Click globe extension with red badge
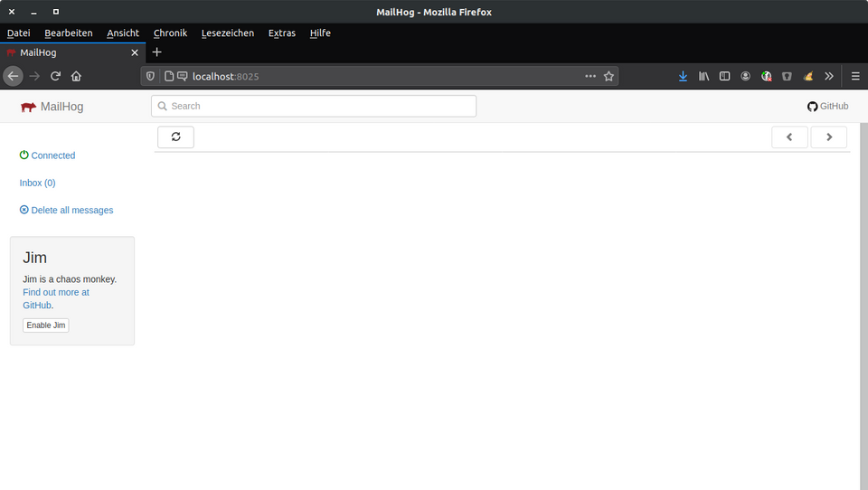Screen dimensions: 868x490 (x=766, y=77)
